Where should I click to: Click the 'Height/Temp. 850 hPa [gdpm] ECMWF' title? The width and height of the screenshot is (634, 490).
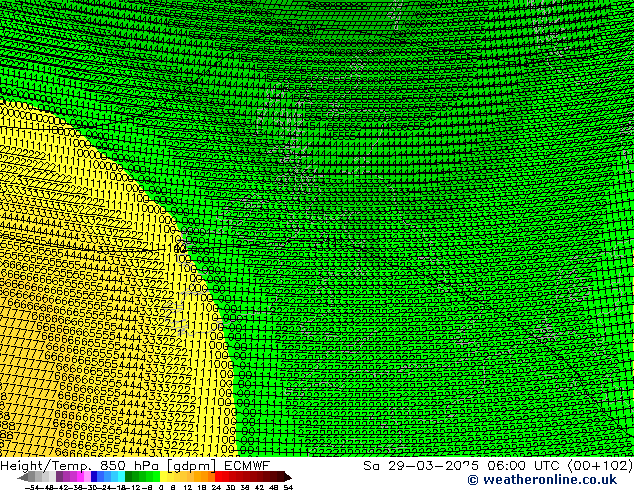click(135, 465)
